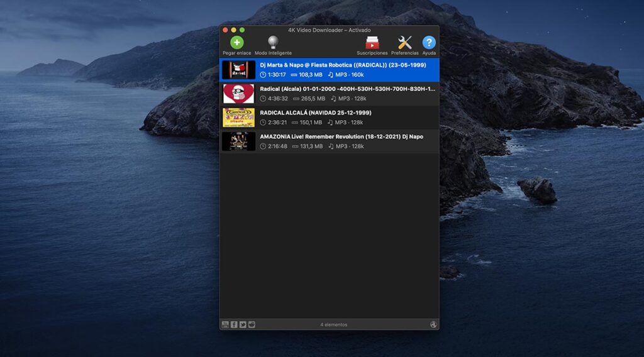Click the 131,3 MB file size

(x=311, y=146)
